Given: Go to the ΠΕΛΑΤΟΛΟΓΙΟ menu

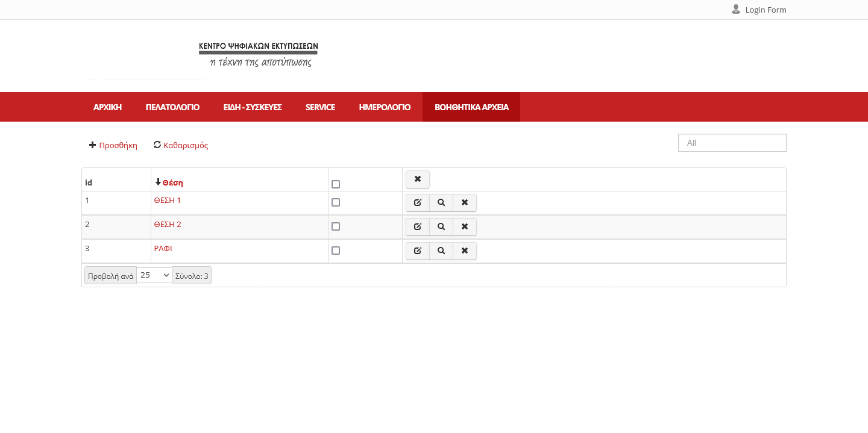Looking at the screenshot, I should coord(172,107).
